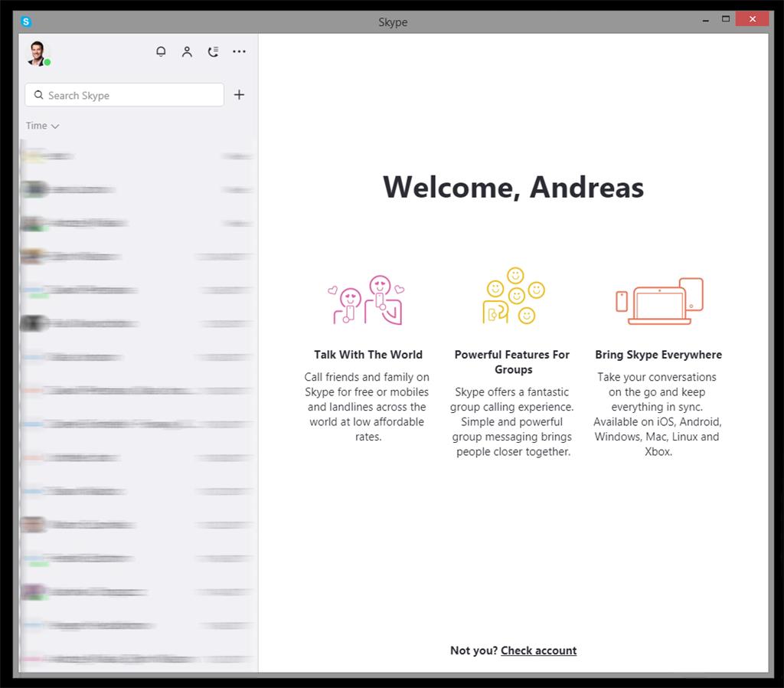Expand the Time sort dropdown
The image size is (784, 688).
(x=43, y=126)
